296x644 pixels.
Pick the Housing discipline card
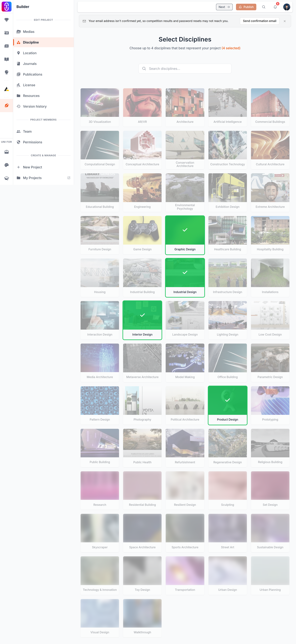click(100, 278)
